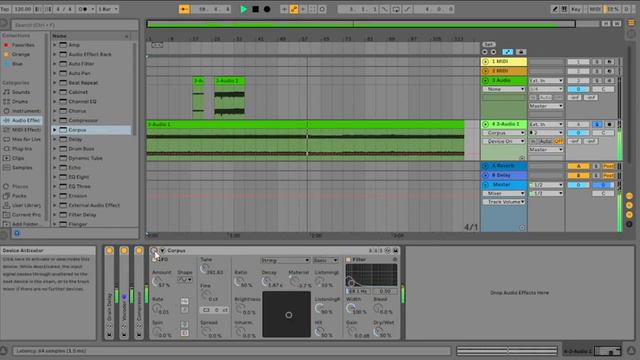640x360 pixels.
Task: Toggle the Follow button in transport
Action: click(184, 9)
